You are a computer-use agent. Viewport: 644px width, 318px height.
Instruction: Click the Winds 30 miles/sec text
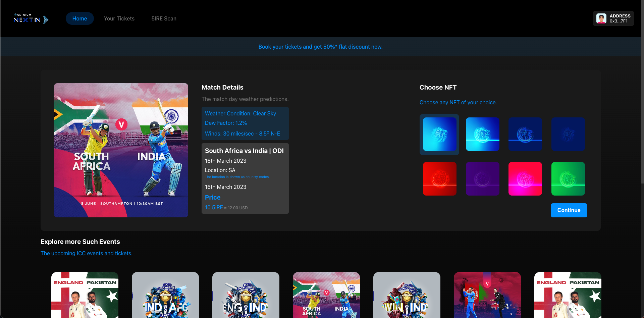pos(243,134)
